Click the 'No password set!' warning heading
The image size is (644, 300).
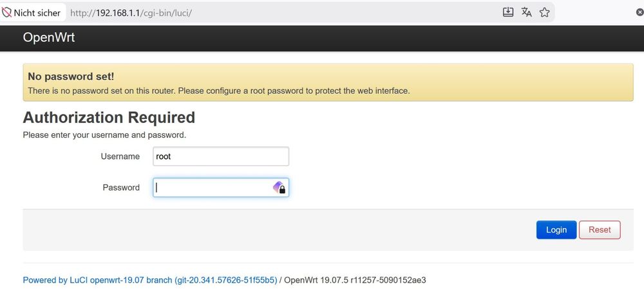(x=71, y=77)
